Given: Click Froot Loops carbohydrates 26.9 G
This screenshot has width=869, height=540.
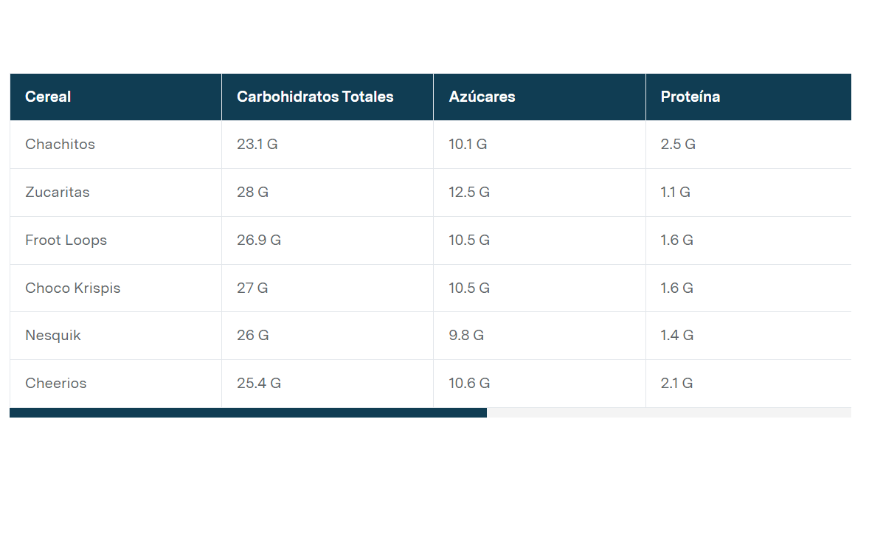Looking at the screenshot, I should pos(259,240).
